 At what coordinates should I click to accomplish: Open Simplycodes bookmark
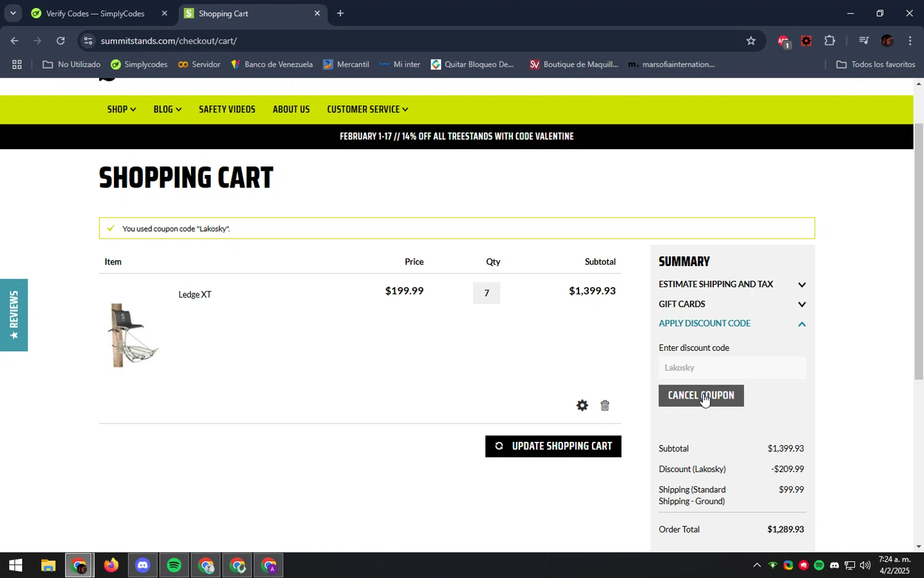(139, 64)
